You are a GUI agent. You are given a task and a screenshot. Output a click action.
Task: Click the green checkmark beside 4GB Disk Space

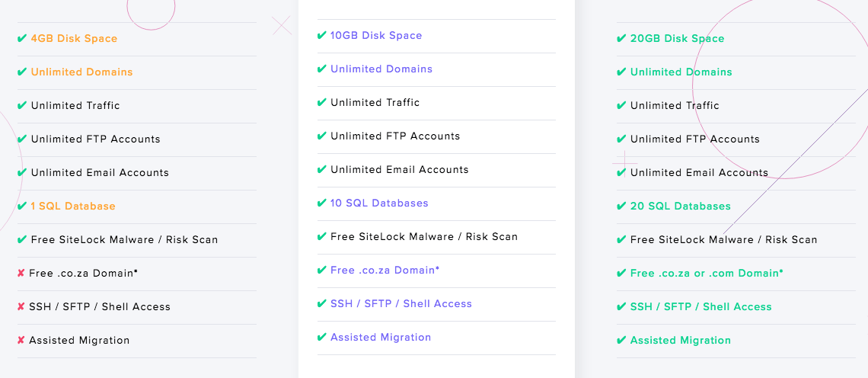22,39
